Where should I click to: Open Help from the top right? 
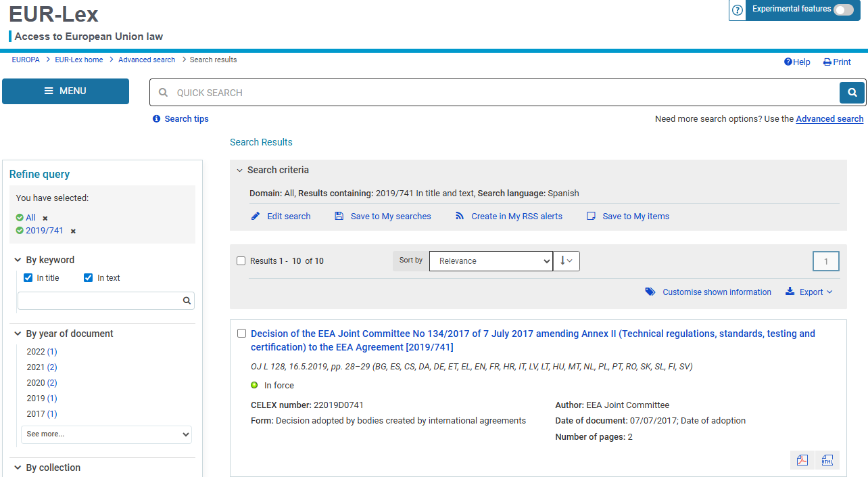tap(797, 62)
